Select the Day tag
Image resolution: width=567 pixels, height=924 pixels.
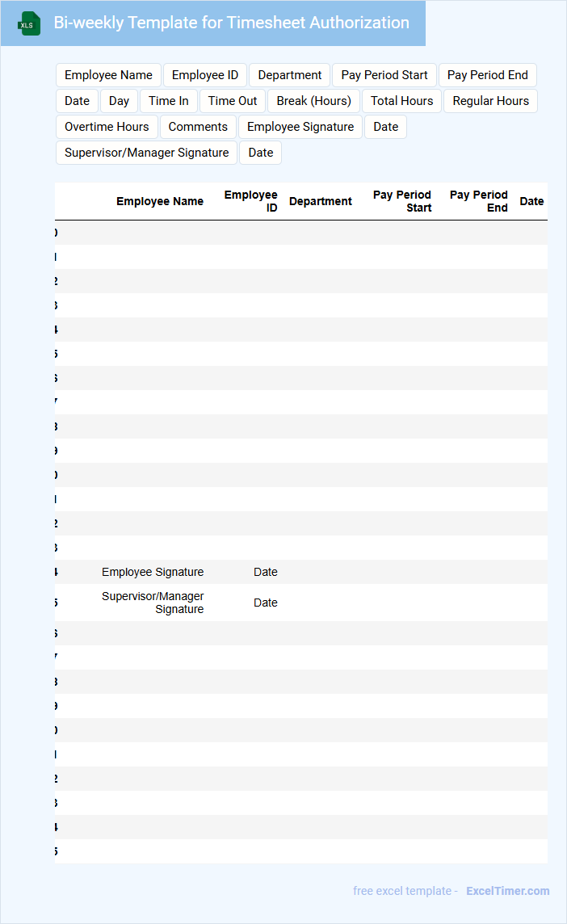click(119, 101)
